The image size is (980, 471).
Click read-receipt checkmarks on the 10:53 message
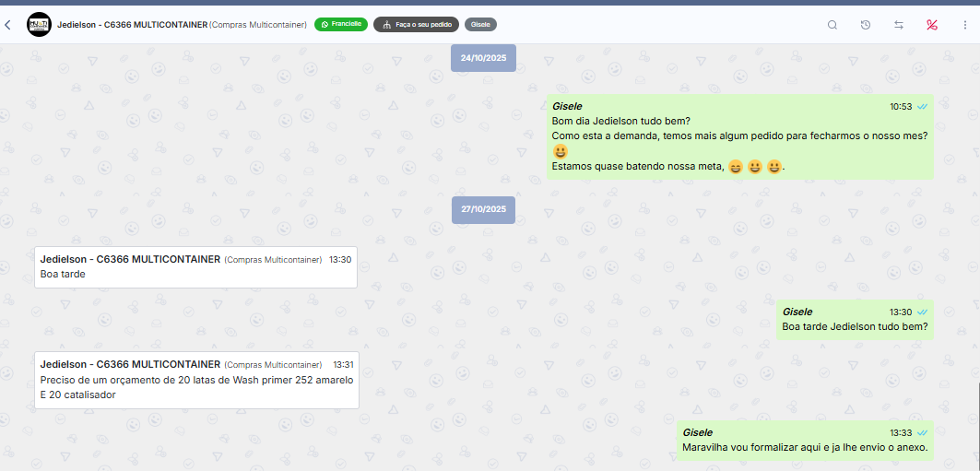pos(922,107)
